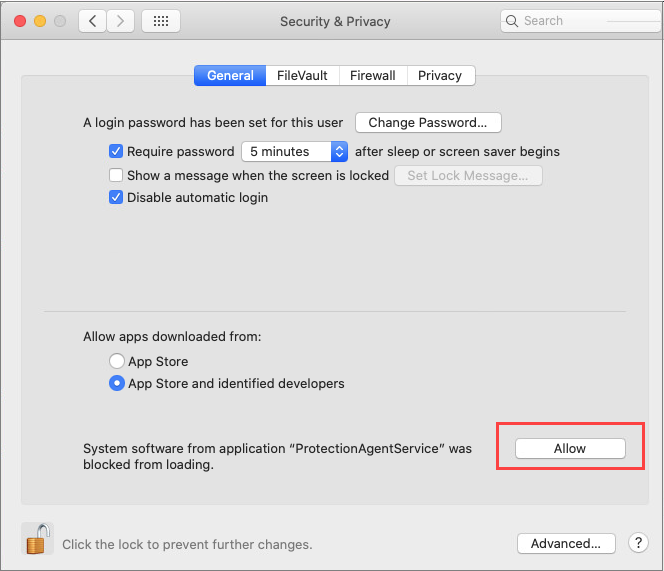Go back with the left chevron button
The height and width of the screenshot is (571, 664).
[x=93, y=21]
